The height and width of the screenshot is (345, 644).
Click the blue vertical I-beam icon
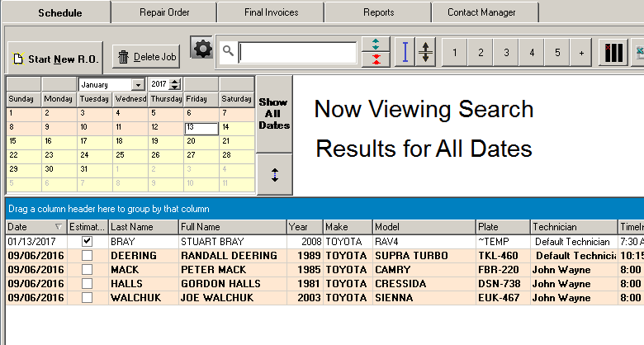[405, 52]
